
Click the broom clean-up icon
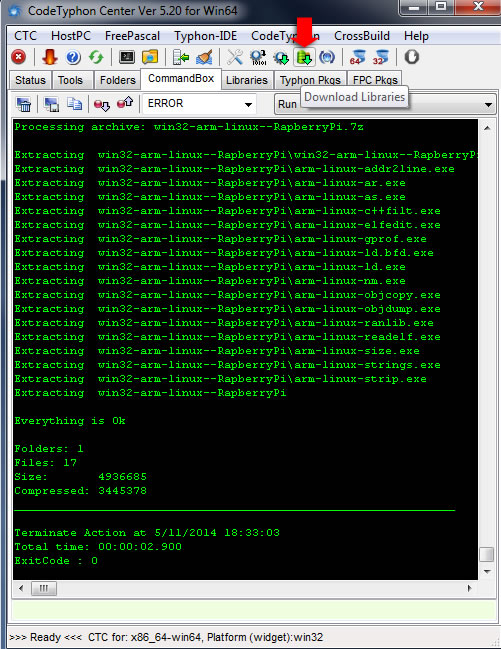(x=204, y=57)
